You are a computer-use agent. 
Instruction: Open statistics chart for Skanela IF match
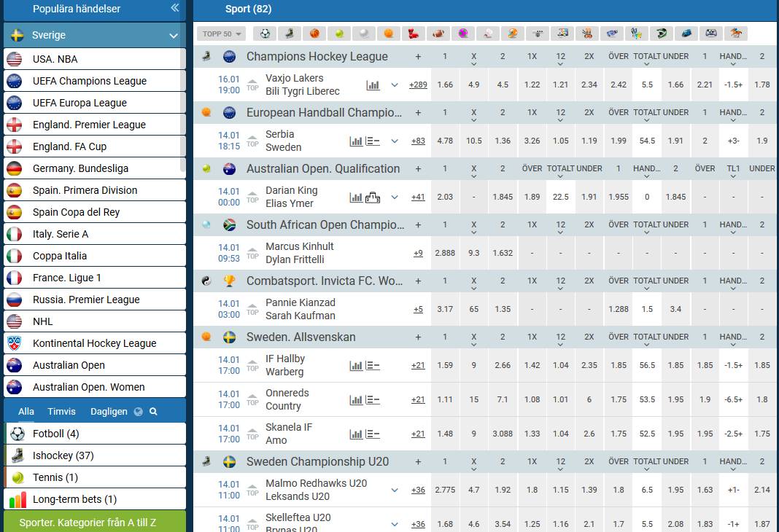(356, 434)
